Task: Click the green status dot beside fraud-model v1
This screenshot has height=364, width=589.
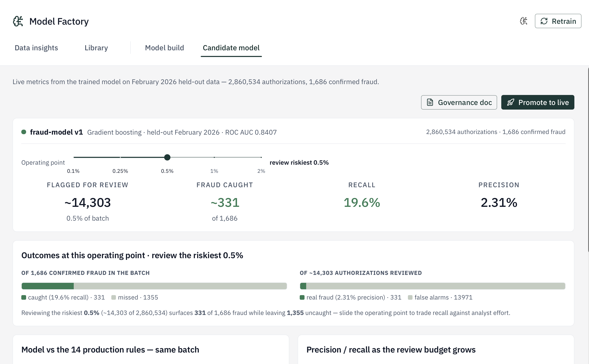Action: 24,132
